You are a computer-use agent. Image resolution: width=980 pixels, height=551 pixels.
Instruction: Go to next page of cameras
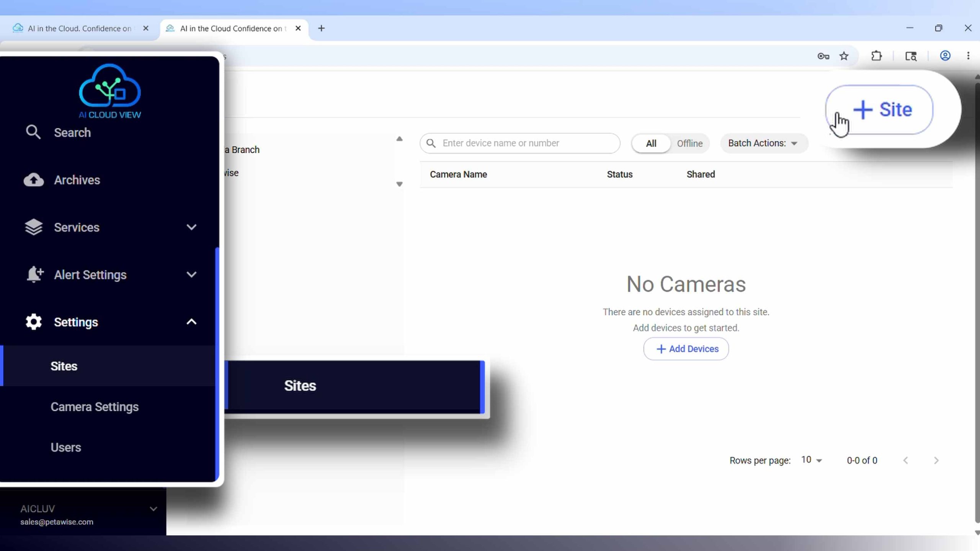tap(936, 460)
